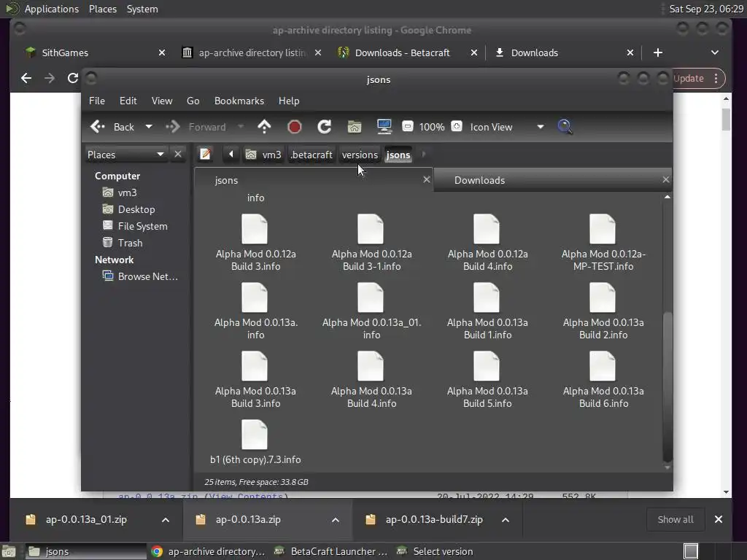Open Browse Network in the sidebar
The height and width of the screenshot is (560, 747).
click(141, 276)
